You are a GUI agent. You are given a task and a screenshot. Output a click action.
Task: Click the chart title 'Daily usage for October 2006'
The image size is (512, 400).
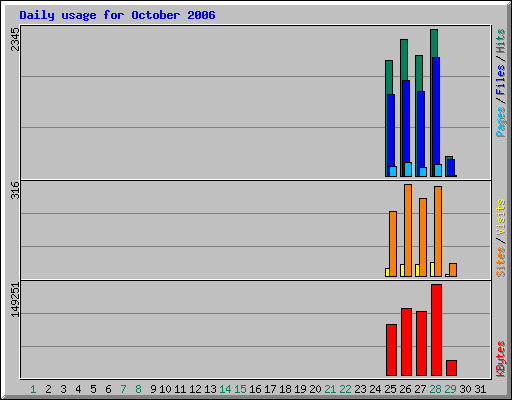(117, 15)
